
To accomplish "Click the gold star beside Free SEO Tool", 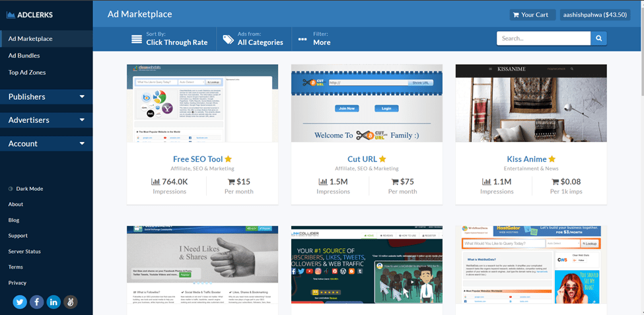I will click(x=228, y=159).
